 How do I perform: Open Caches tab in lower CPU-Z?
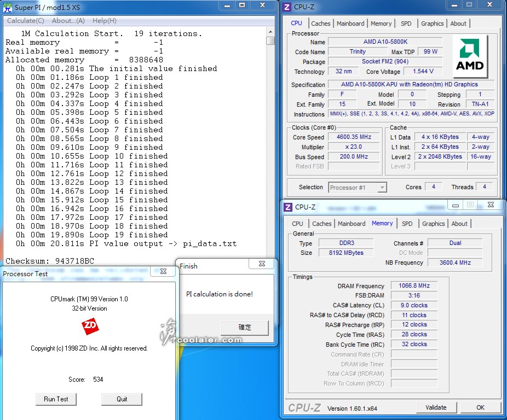tap(322, 224)
